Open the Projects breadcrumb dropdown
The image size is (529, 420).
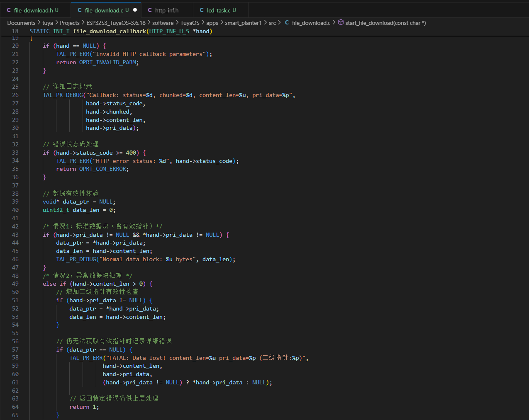tap(70, 23)
